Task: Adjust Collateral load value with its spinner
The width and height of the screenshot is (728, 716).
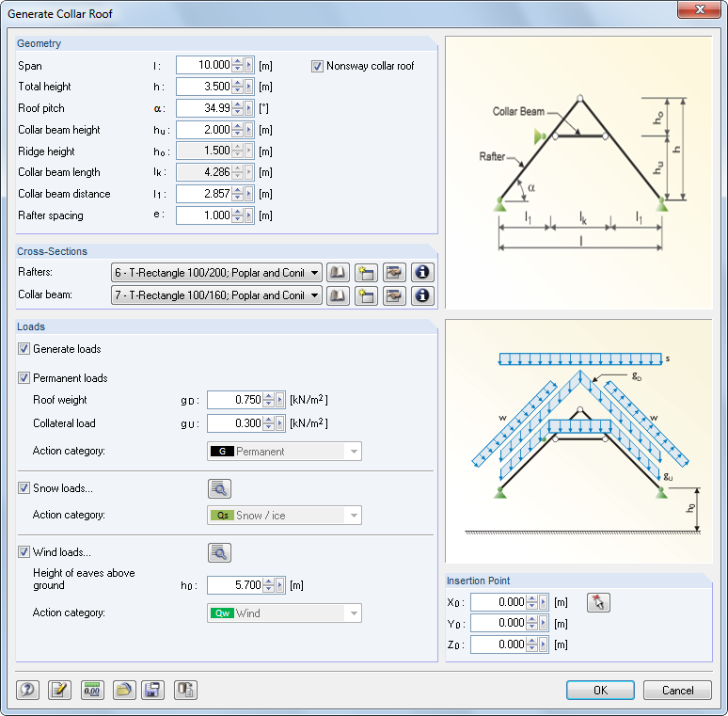Action: (x=269, y=423)
